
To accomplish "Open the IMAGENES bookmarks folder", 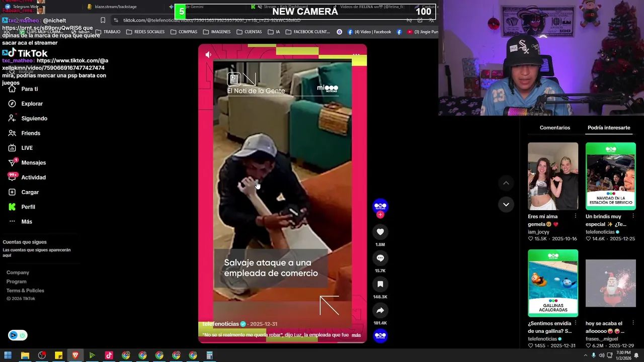I will tap(216, 32).
